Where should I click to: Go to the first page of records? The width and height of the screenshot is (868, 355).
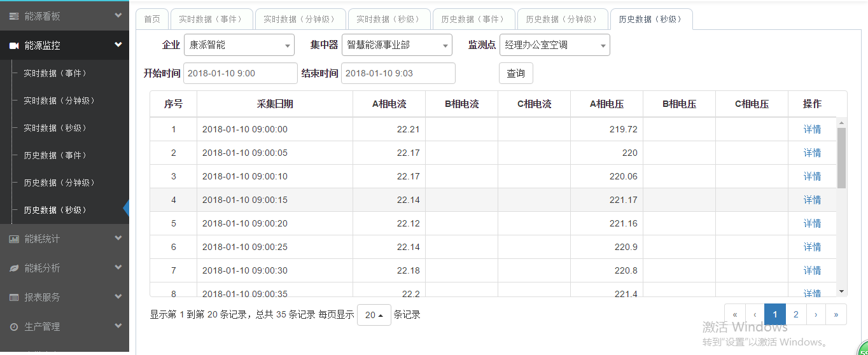(735, 314)
